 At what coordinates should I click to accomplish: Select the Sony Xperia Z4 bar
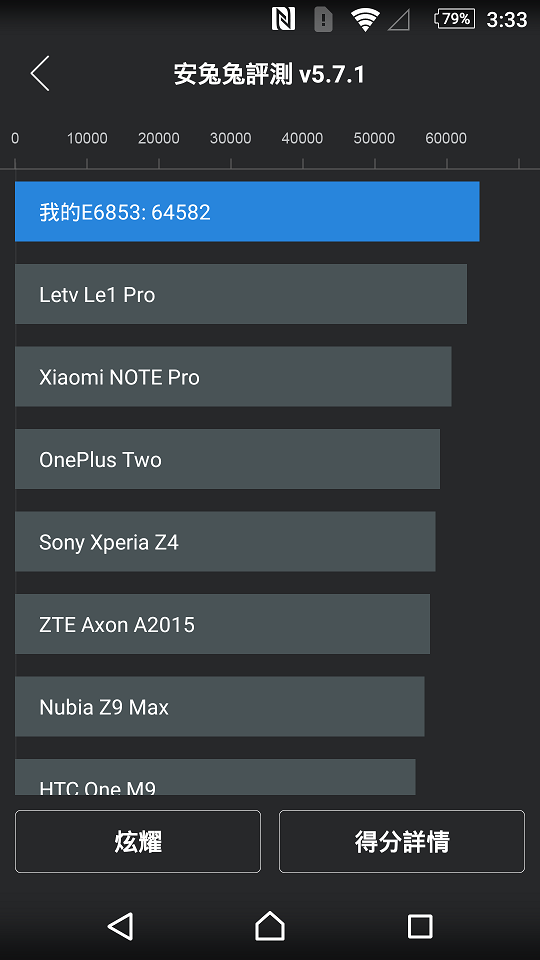click(225, 542)
